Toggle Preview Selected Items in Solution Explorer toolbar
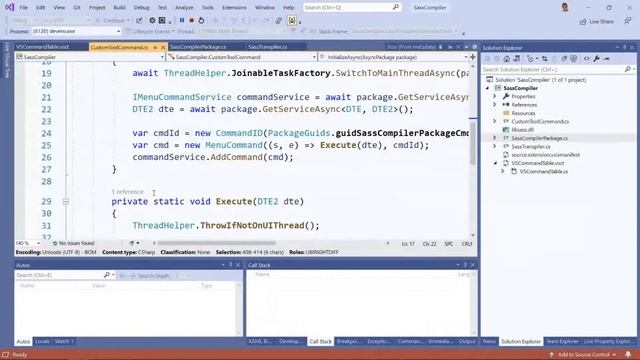 (x=606, y=59)
